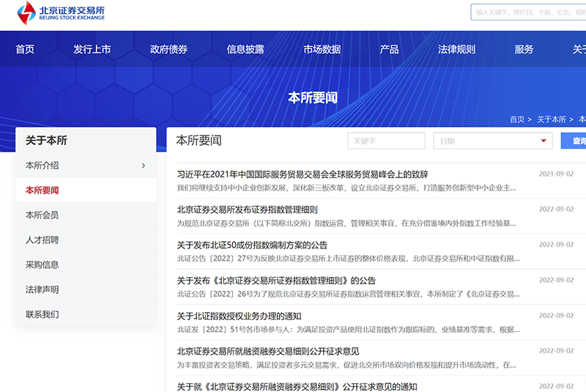Select 本所介绍 in the sidebar
The image size is (586, 392).
tap(86, 165)
